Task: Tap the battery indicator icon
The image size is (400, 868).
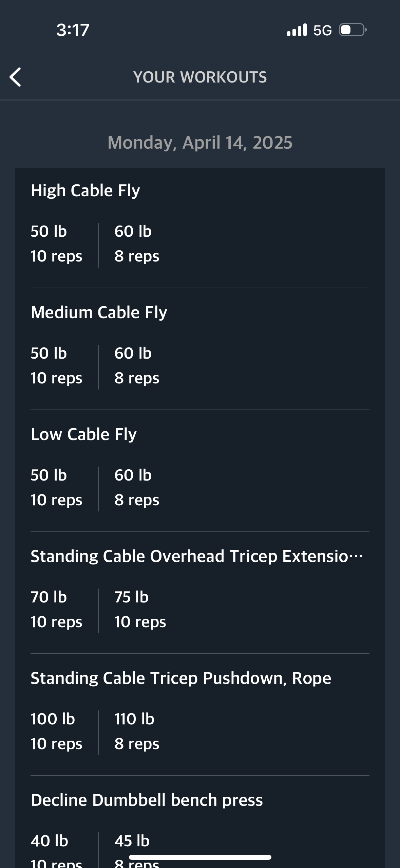Action: click(353, 30)
